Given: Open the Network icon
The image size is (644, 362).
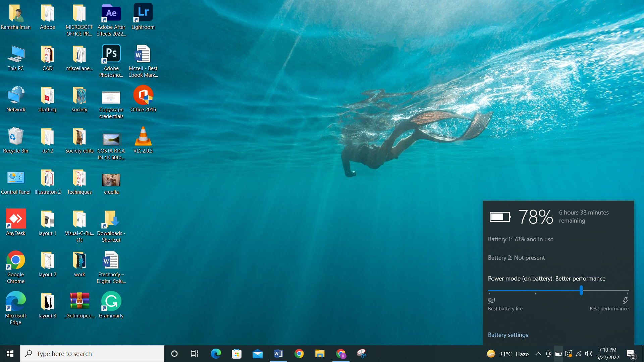Looking at the screenshot, I should point(16,99).
